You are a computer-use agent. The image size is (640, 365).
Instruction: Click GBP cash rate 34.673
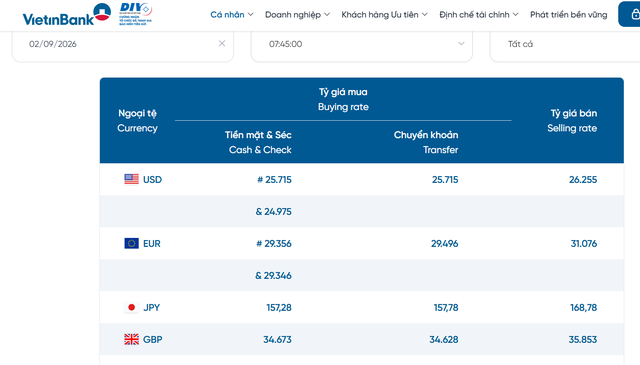pos(277,339)
